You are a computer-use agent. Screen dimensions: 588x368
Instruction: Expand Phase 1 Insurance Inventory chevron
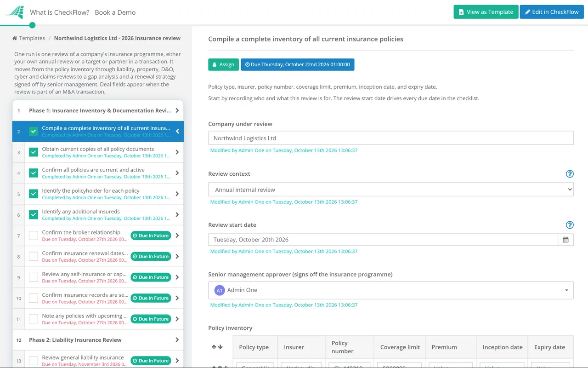click(177, 110)
